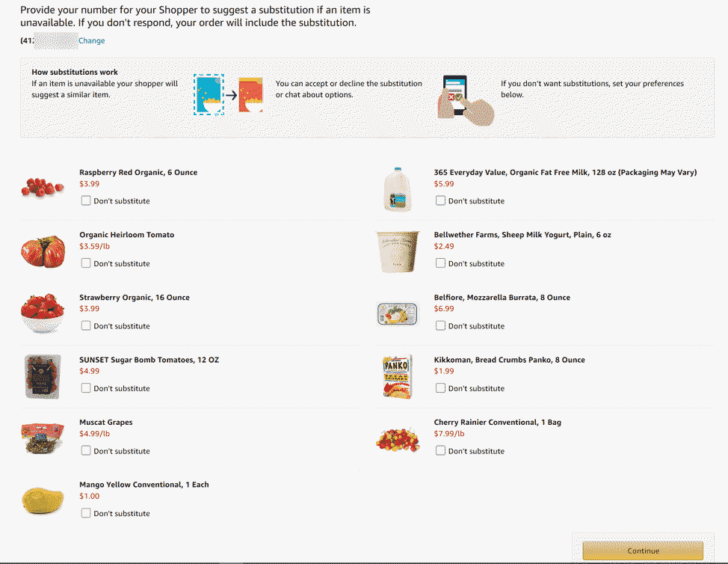Click the Sheep Milk Yogurt cup image
Image resolution: width=728 pixels, height=564 pixels.
point(398,251)
